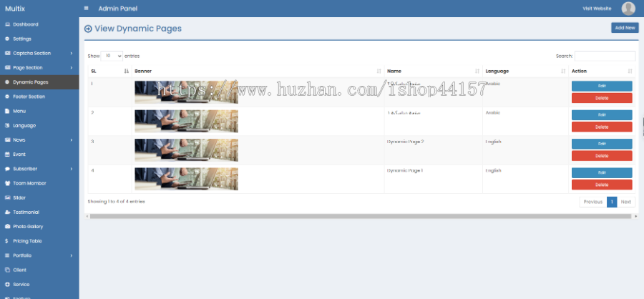Go to the Next page
644x299 pixels.
625,202
